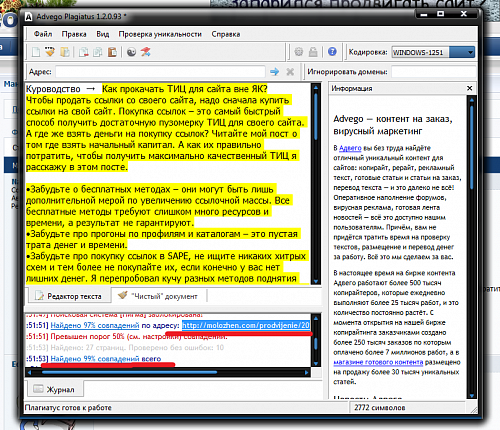This screenshot has width=500, height=430.
Task: Click the Информация panel scroll down arrow
Action: (x=472, y=395)
